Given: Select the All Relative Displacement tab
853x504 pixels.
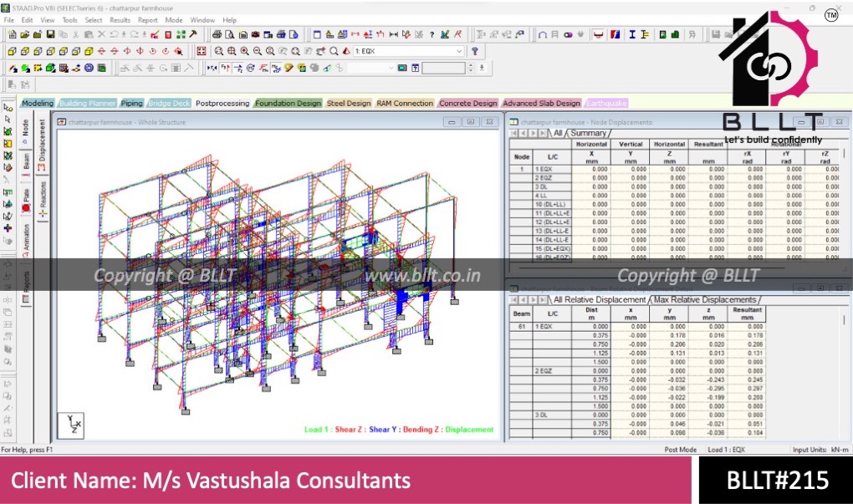Looking at the screenshot, I should click(x=599, y=299).
